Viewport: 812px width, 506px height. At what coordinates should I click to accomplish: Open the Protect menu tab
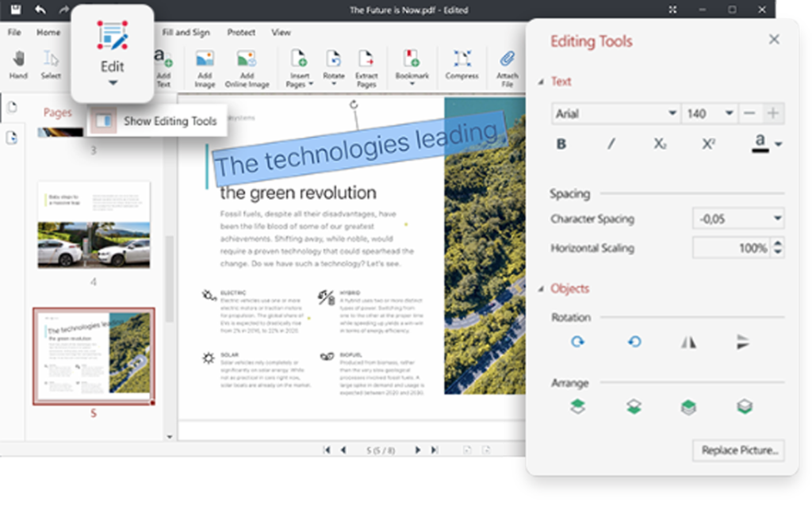[x=241, y=33]
